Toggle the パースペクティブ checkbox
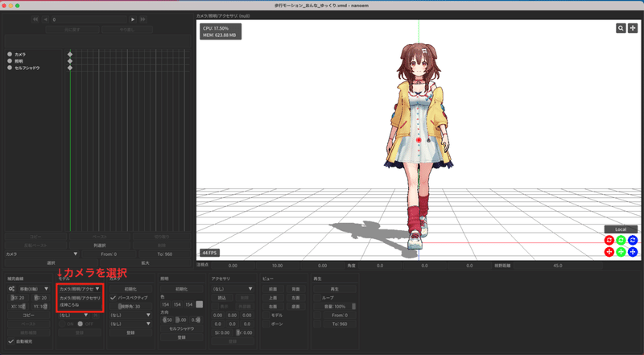The image size is (644, 355). click(113, 298)
